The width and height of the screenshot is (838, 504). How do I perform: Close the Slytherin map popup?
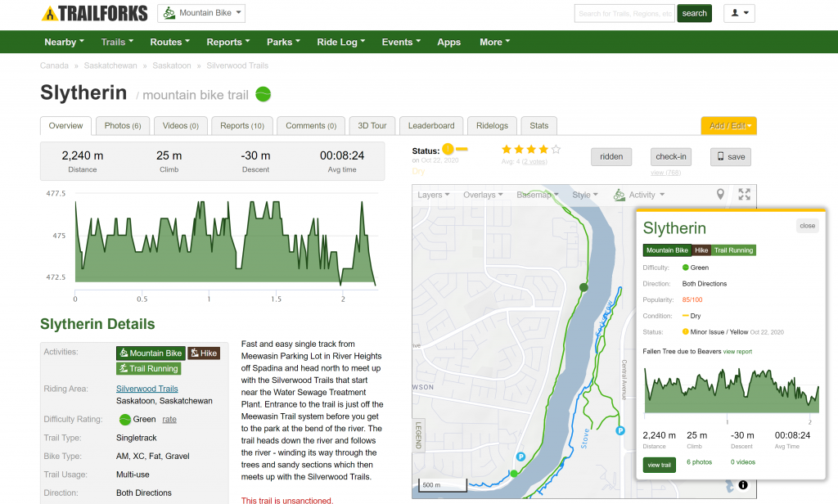(x=807, y=226)
